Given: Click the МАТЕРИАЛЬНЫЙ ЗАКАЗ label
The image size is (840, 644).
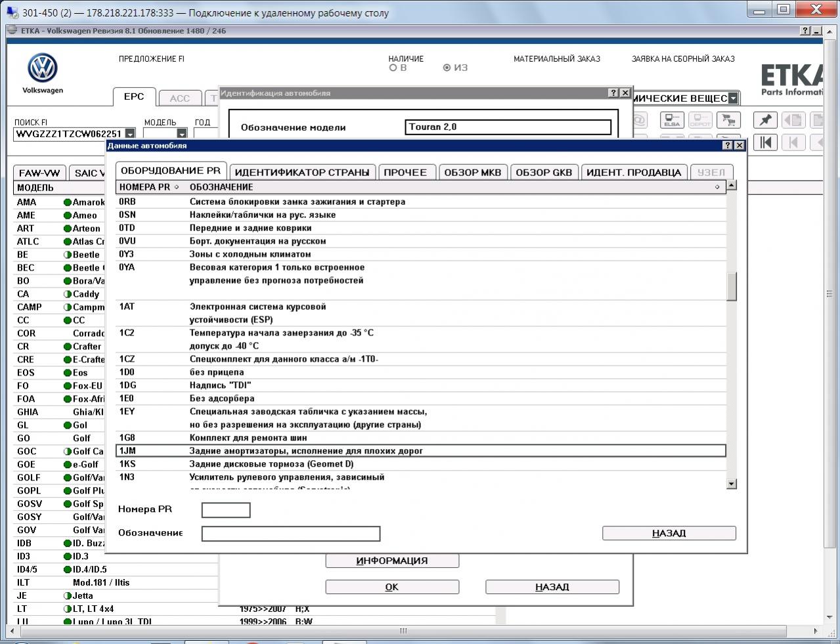Looking at the screenshot, I should [557, 58].
